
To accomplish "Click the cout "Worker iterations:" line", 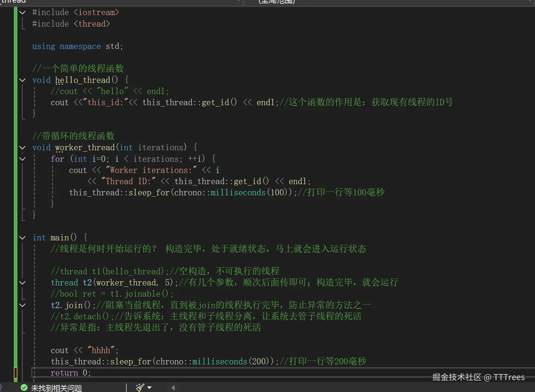I will [144, 170].
